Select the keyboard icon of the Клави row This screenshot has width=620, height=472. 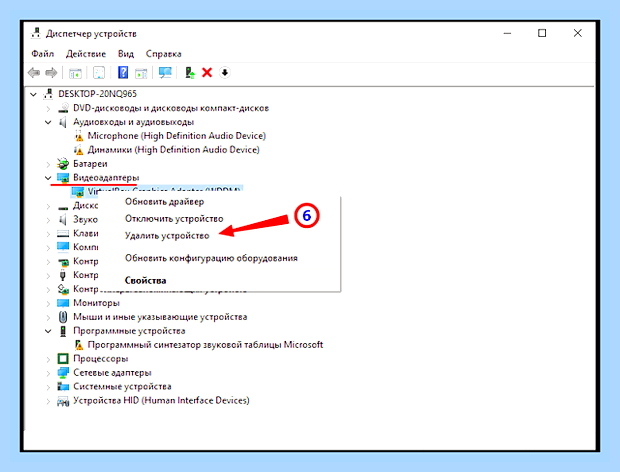click(63, 234)
